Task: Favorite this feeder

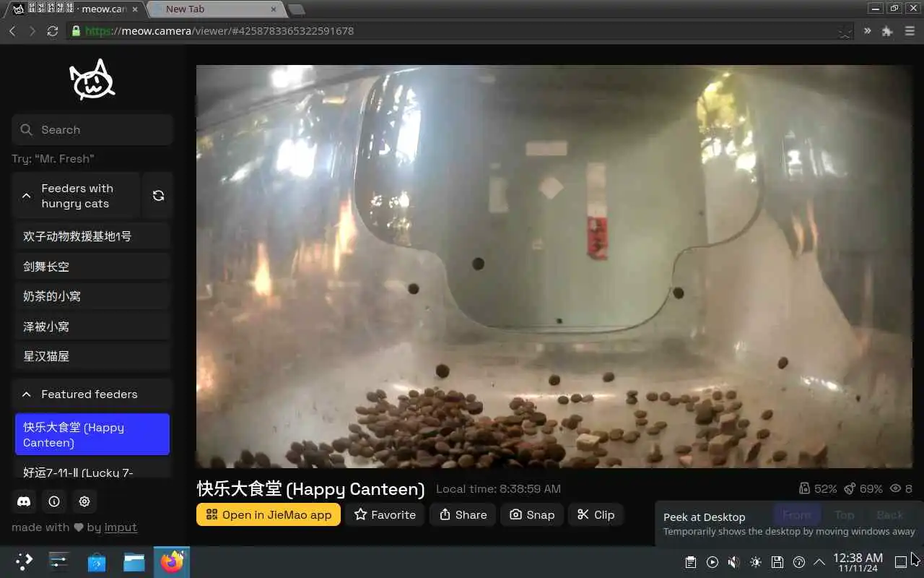Action: pyautogui.click(x=385, y=514)
